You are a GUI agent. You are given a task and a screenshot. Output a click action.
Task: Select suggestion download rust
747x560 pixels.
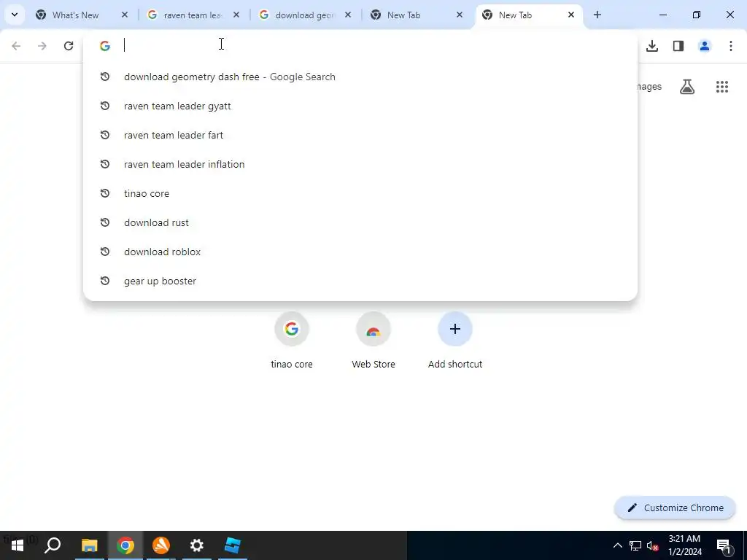(x=360, y=222)
